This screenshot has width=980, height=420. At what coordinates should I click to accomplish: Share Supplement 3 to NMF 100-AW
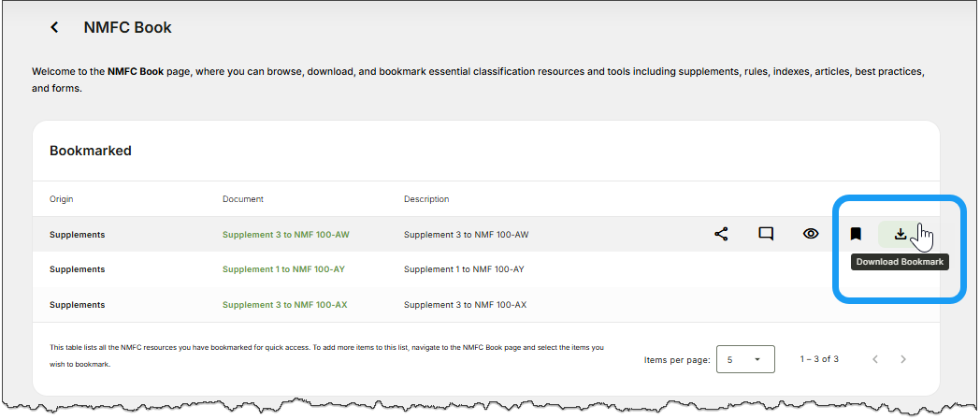pyautogui.click(x=721, y=234)
